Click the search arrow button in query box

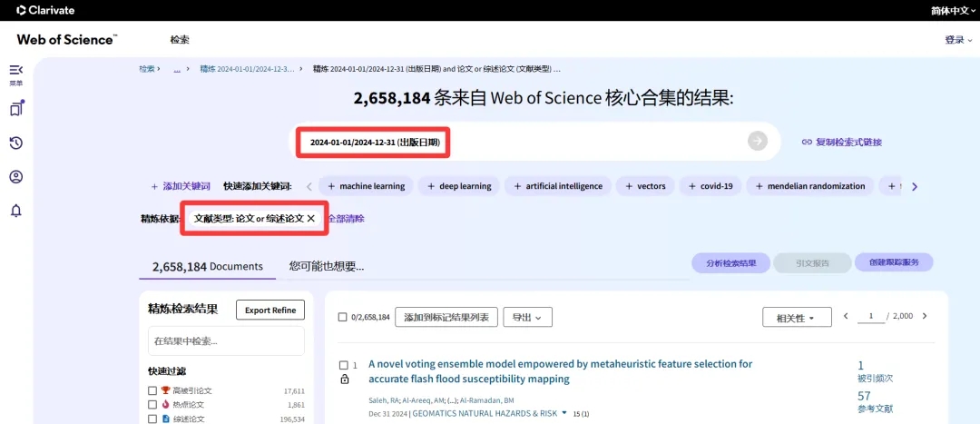tap(757, 142)
